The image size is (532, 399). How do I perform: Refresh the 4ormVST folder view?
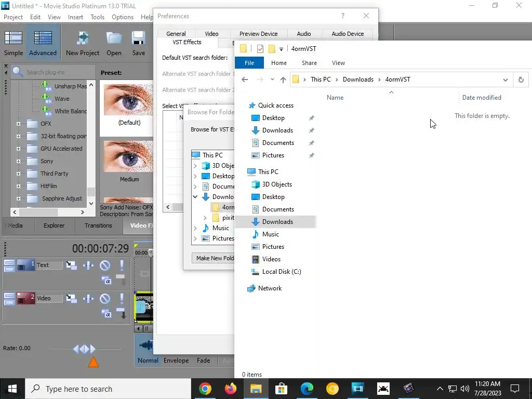click(x=521, y=79)
